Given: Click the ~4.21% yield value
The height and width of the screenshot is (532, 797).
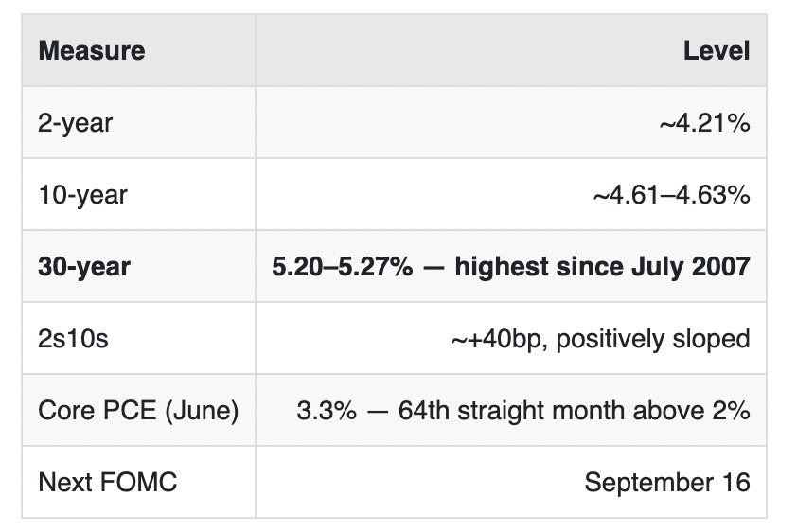Looking at the screenshot, I should tap(704, 123).
